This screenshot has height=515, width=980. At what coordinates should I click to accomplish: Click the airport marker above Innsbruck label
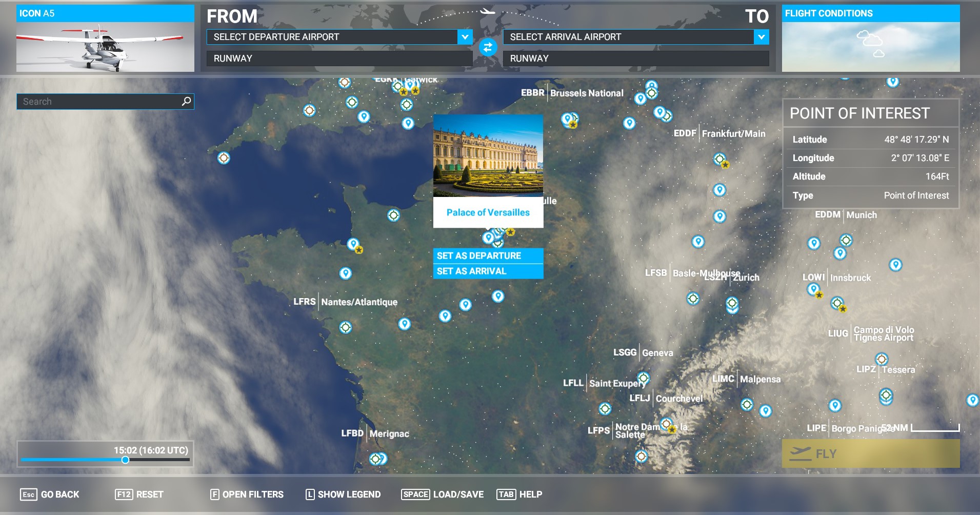(846, 240)
